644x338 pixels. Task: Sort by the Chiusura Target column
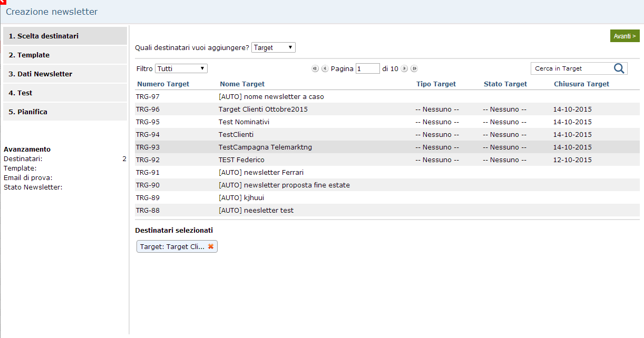pos(581,84)
